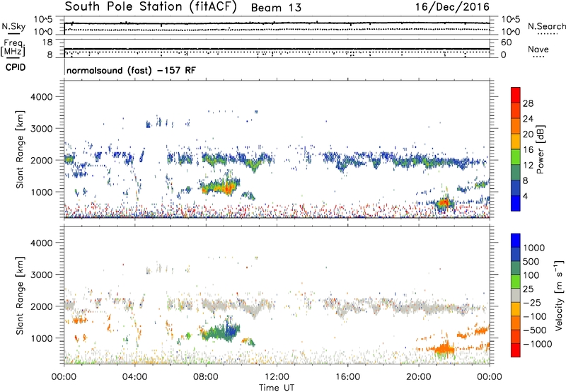This screenshot has width=566, height=392.
Task: Select the 08:00 time tick label
Action: click(205, 377)
